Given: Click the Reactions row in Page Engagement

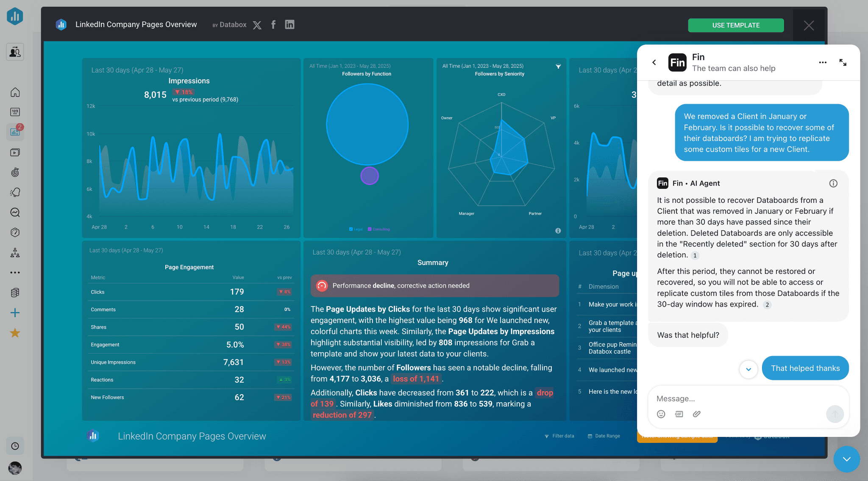Looking at the screenshot, I should [x=191, y=380].
